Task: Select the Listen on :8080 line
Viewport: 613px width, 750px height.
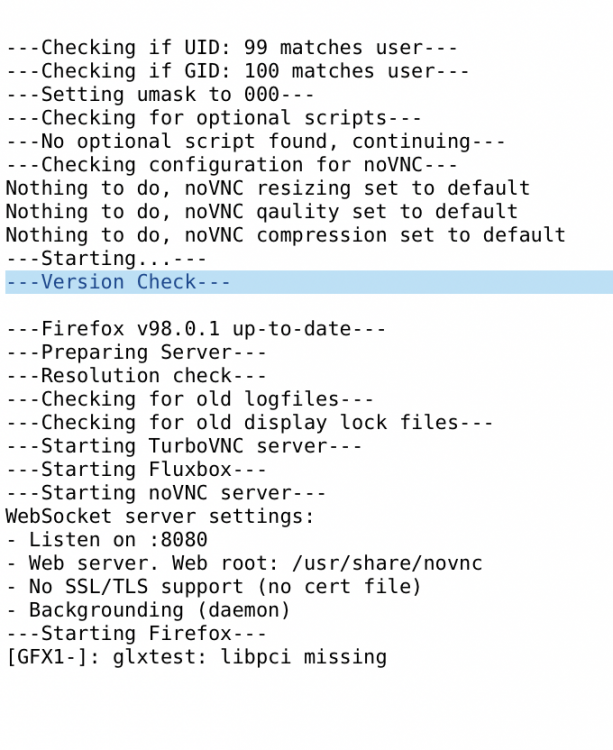Action: coord(106,540)
